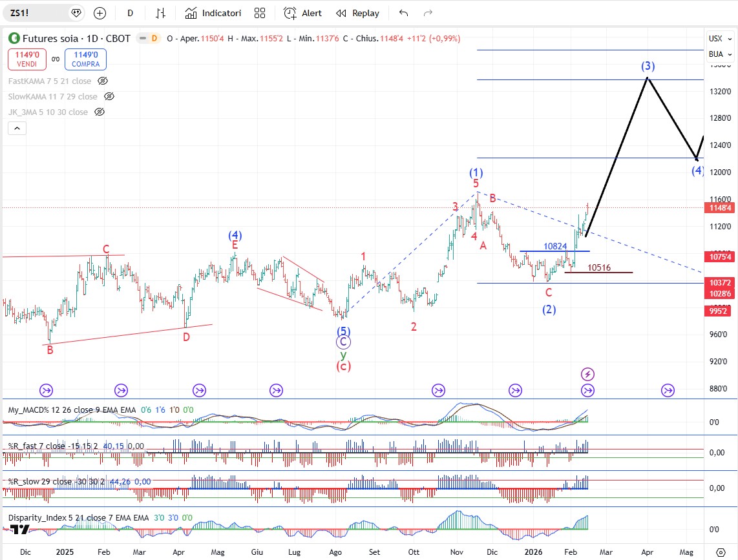This screenshot has width=738, height=560.
Task: Toggle visibility of JK_3MA indicator
Action: coord(99,112)
